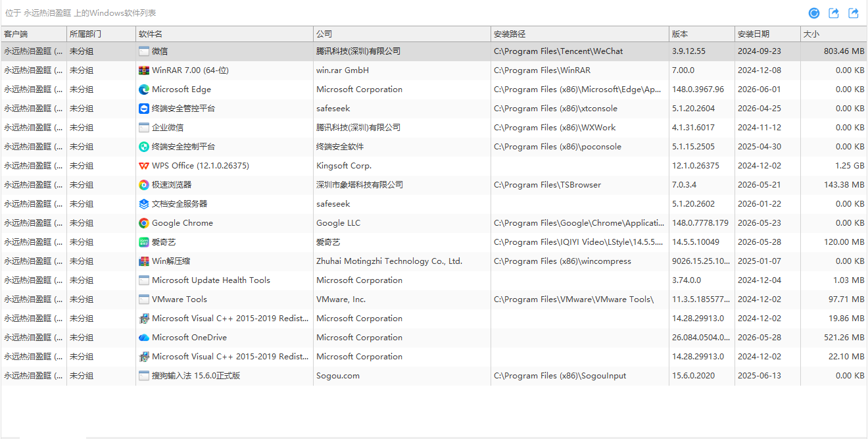This screenshot has width=868, height=439.
Task: Click the 搜狗输入法 window icon
Action: tap(144, 376)
